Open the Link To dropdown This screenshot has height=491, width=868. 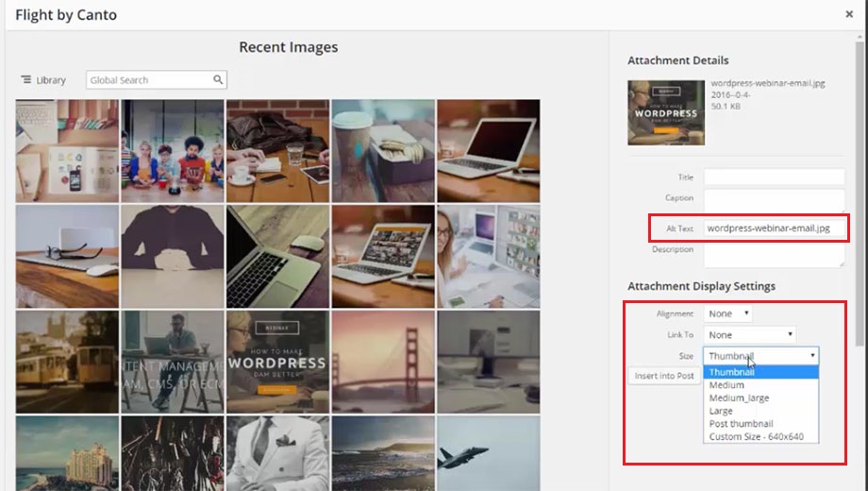749,334
